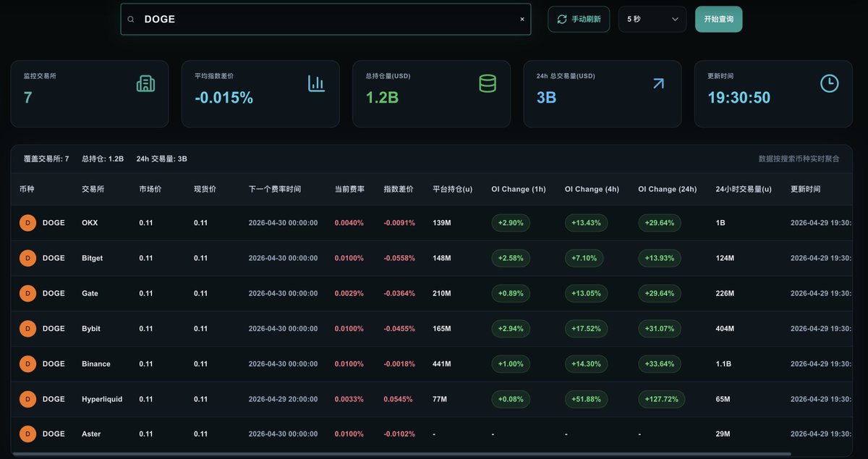Click the -0.0558% index spread value
The height and width of the screenshot is (459, 868).
399,258
